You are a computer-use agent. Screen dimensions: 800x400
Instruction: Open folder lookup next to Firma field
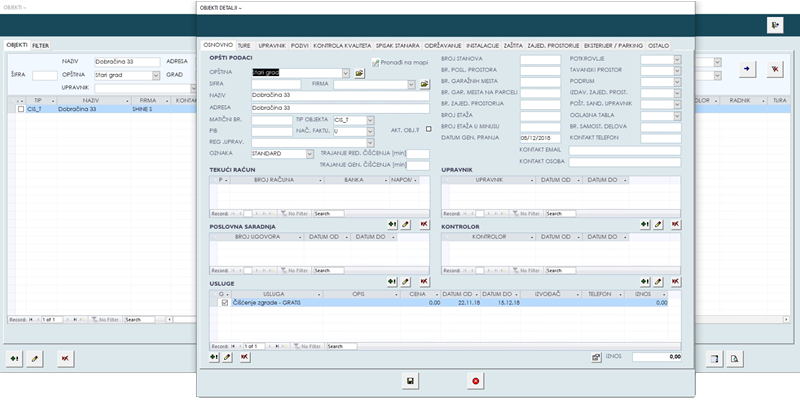click(x=424, y=85)
